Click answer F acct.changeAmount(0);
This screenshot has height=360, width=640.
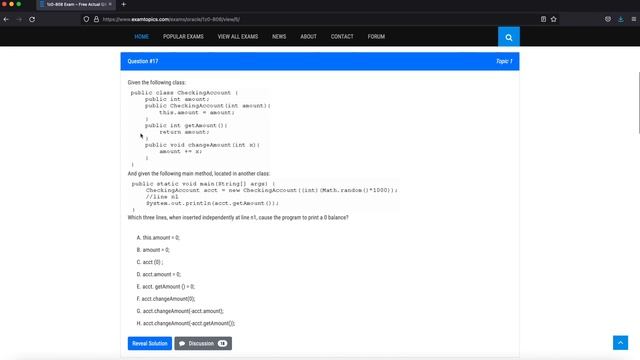tap(166, 299)
